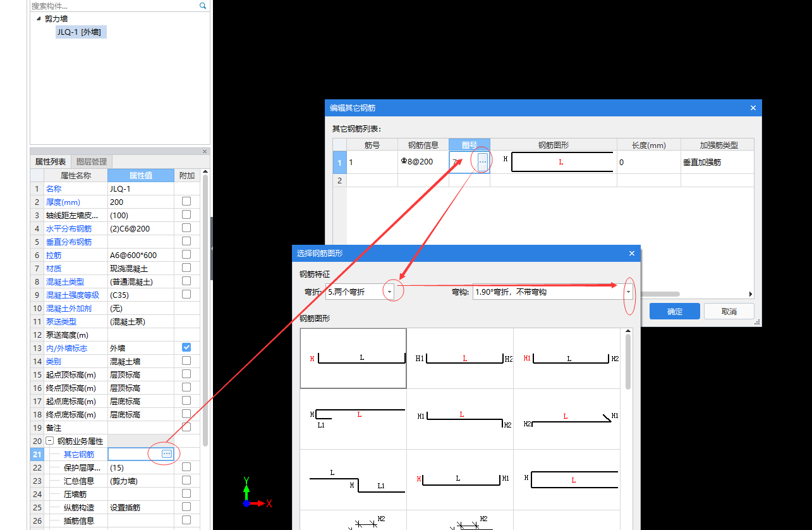
Task: Select the C-shaped thumbnail with red L inside
Action: (x=567, y=479)
